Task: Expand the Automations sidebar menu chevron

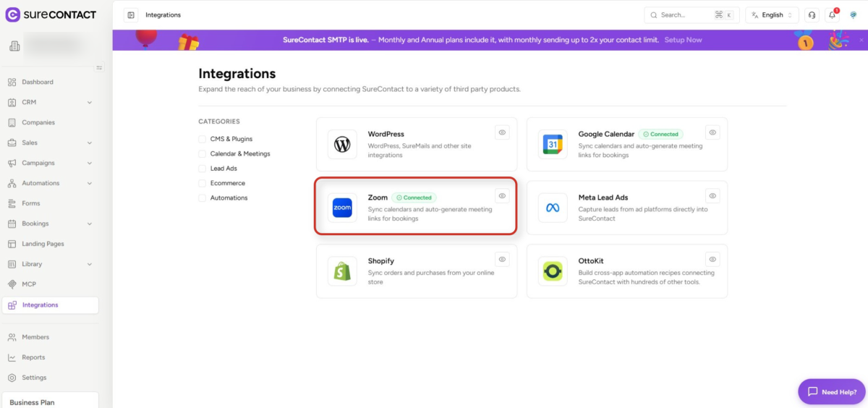Action: pyautogui.click(x=90, y=183)
